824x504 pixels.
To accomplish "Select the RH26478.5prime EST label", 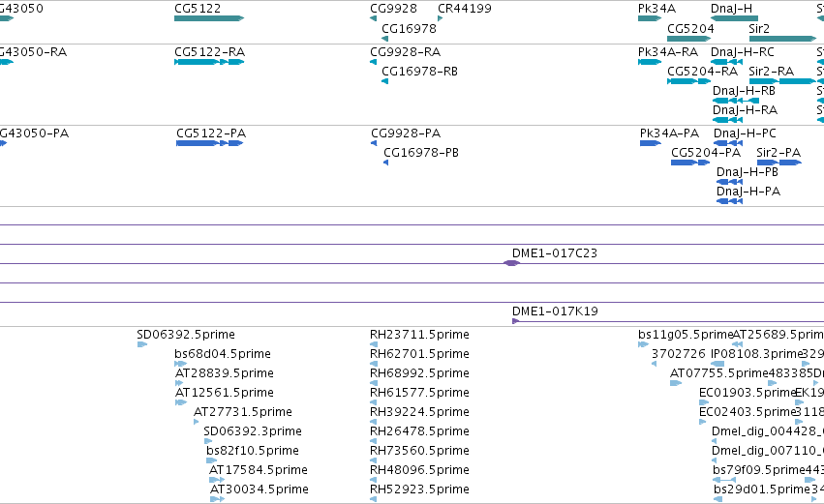I will (419, 431).
